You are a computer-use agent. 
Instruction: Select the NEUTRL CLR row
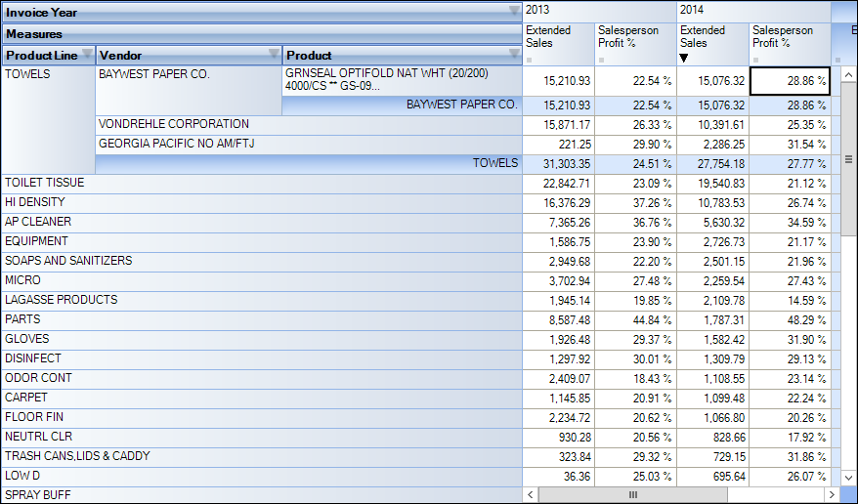coord(262,438)
